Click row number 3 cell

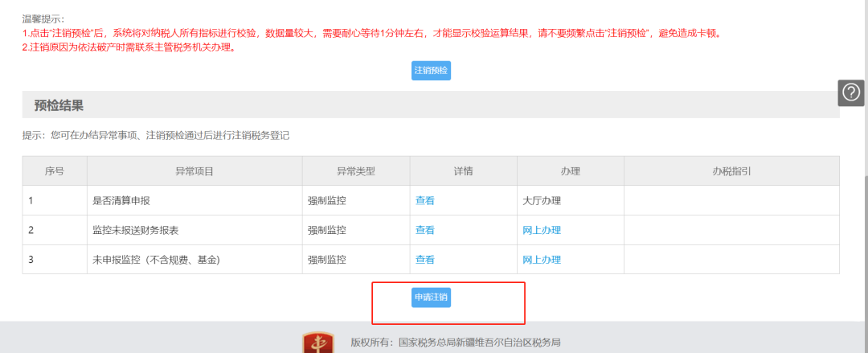pos(55,260)
